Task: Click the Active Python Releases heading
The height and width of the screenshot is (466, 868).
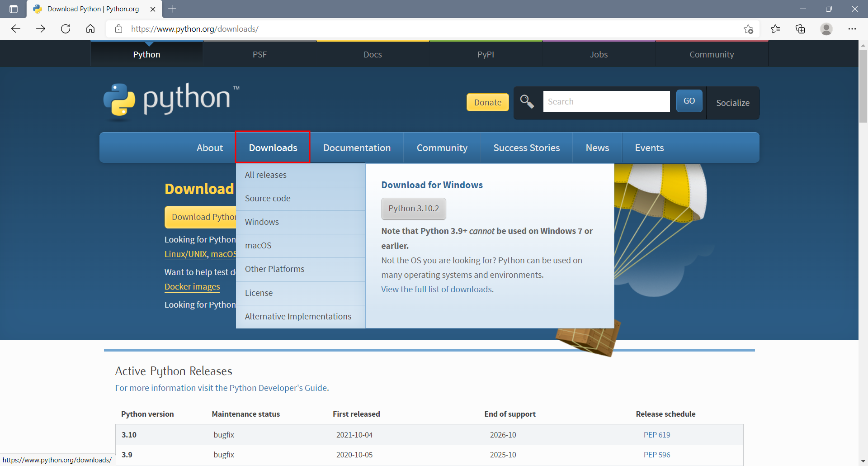Action: coord(174,371)
